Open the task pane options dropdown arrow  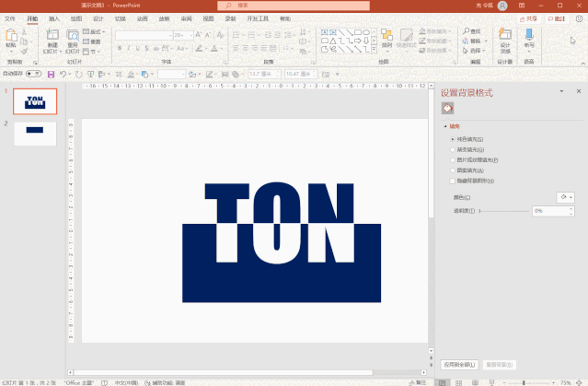click(561, 91)
